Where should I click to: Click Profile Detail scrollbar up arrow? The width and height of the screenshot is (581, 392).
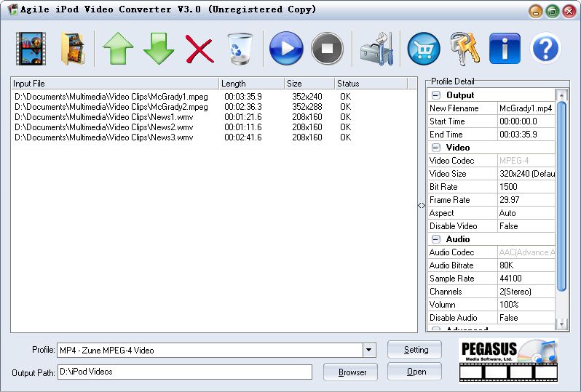pyautogui.click(x=562, y=95)
